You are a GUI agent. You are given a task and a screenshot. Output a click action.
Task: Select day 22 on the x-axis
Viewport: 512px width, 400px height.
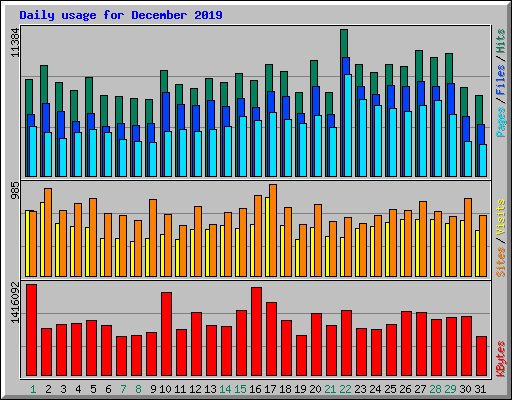[x=345, y=389]
